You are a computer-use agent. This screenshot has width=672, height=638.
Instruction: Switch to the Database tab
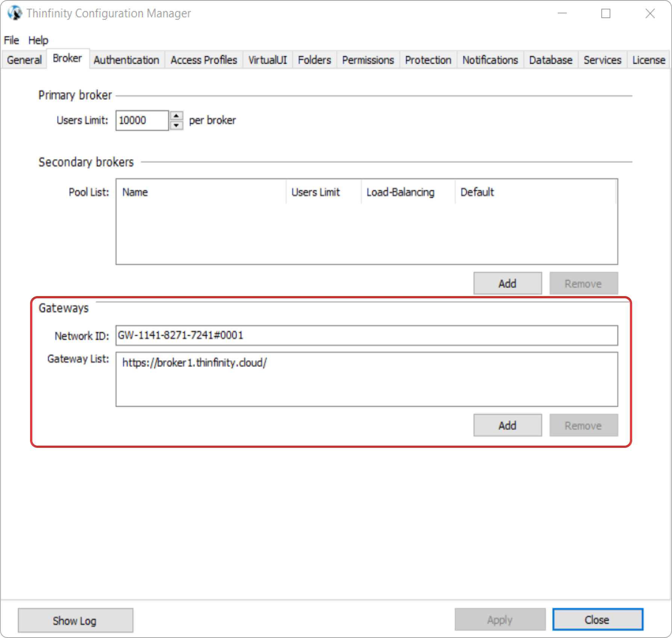click(551, 60)
